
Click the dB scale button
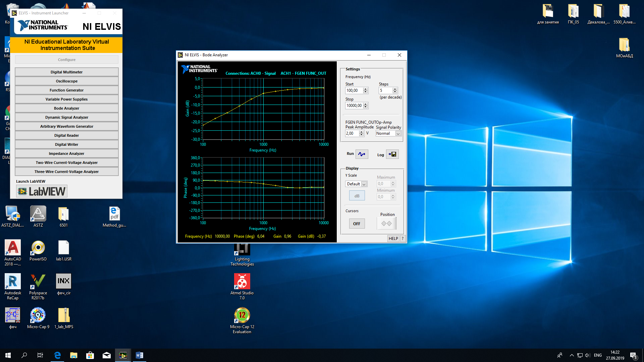point(357,196)
